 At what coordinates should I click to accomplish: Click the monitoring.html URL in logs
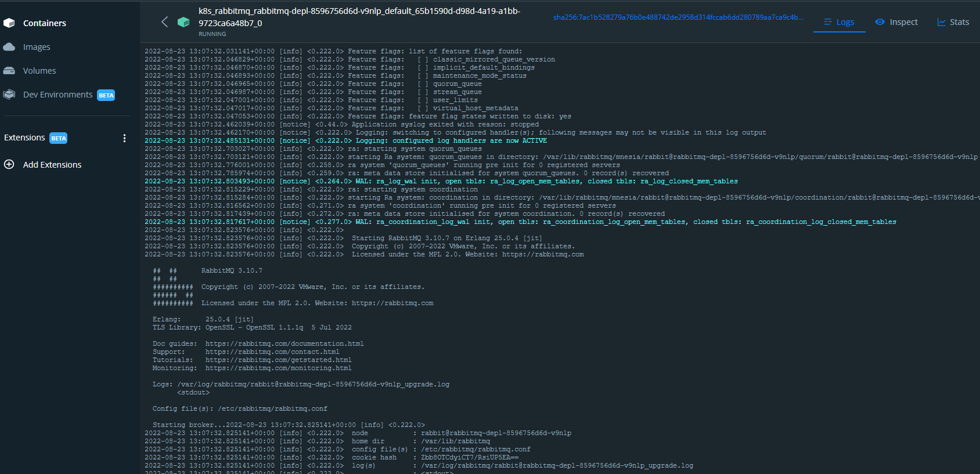point(279,368)
